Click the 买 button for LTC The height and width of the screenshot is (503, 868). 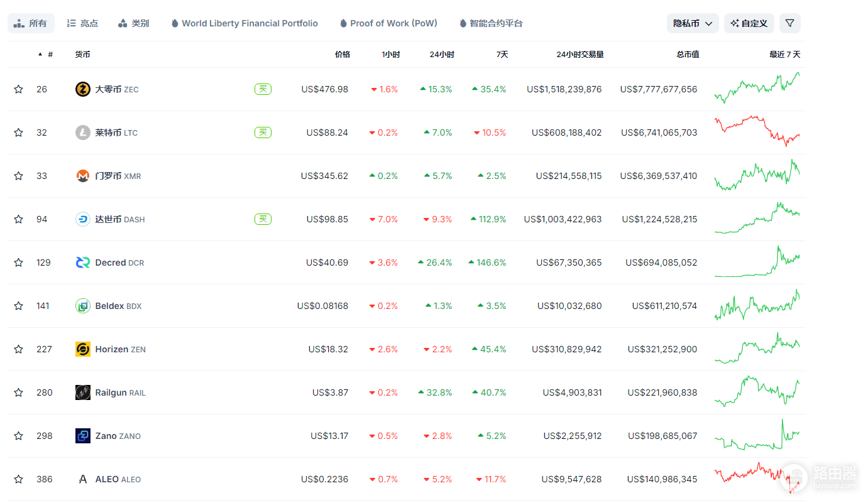tap(263, 133)
